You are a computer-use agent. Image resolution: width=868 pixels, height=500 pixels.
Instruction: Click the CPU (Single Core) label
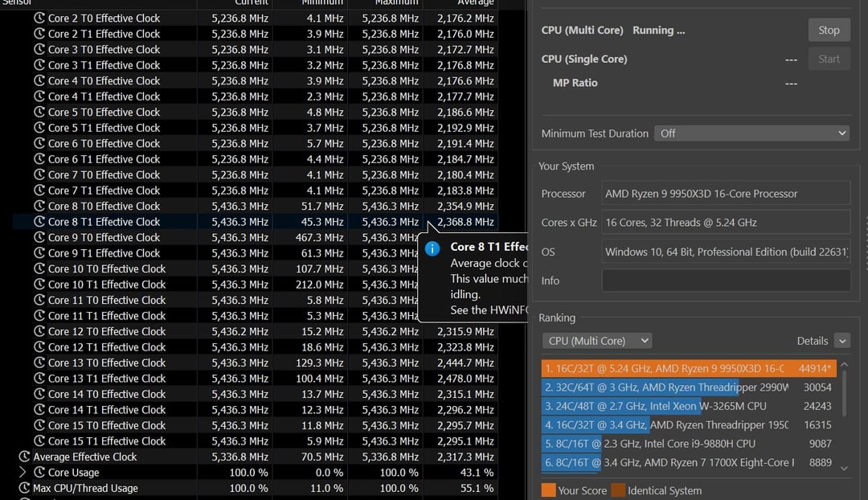coord(584,59)
